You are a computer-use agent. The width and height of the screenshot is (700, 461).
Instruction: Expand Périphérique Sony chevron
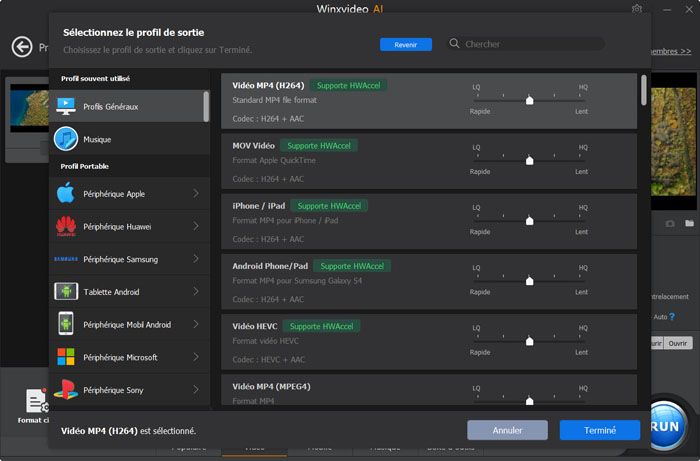[x=196, y=390]
